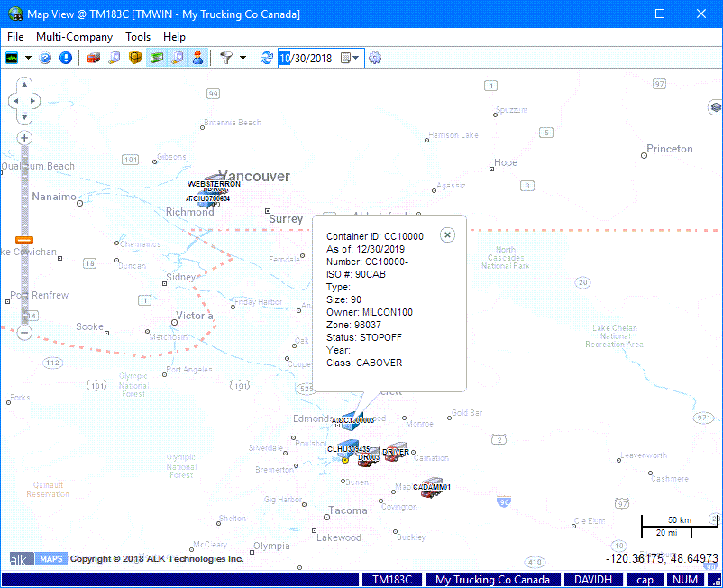Open the Tools menu
This screenshot has width=723, height=588.
[138, 37]
